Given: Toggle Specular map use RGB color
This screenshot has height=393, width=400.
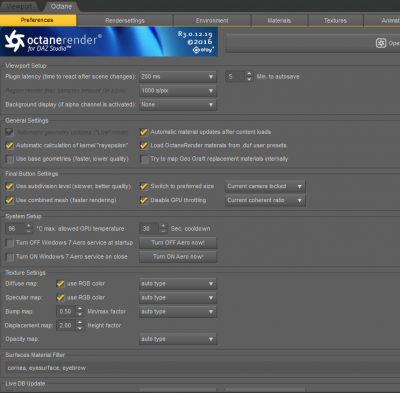Looking at the screenshot, I should tap(60, 298).
